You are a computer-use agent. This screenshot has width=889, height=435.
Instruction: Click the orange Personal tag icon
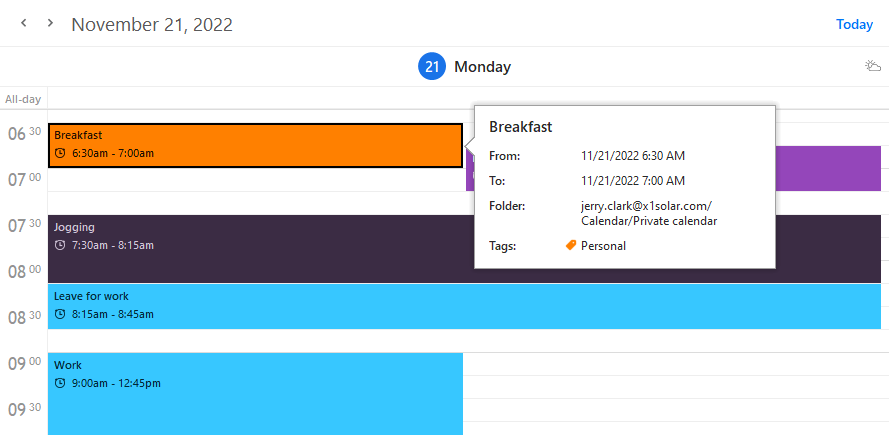571,245
